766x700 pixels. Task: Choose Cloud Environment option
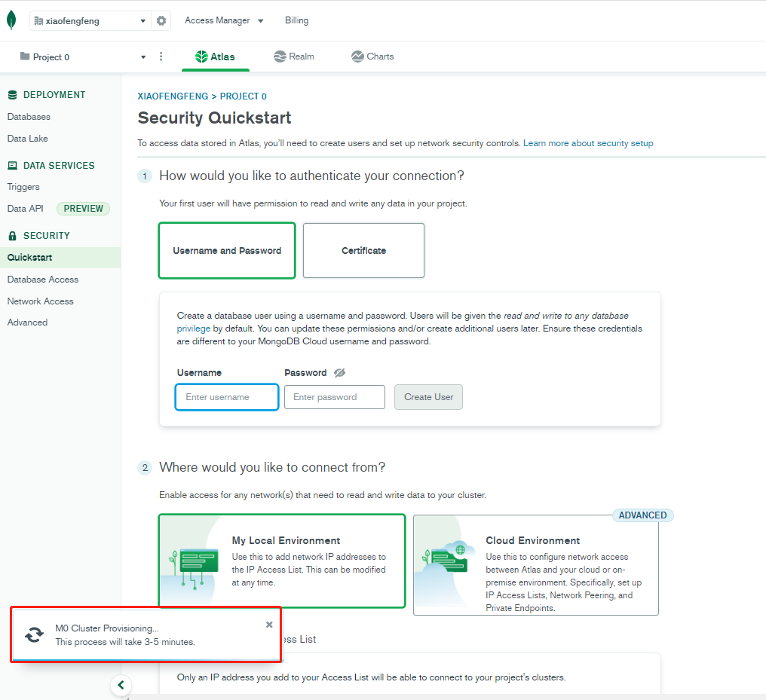click(536, 565)
